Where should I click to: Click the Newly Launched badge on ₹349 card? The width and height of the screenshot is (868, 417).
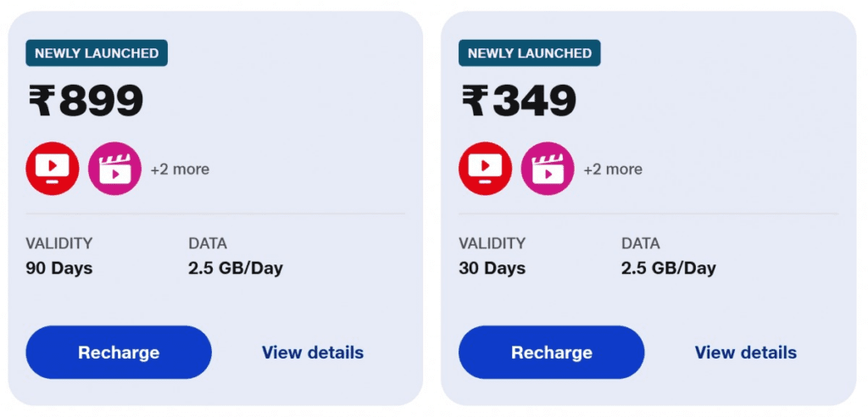coord(530,53)
